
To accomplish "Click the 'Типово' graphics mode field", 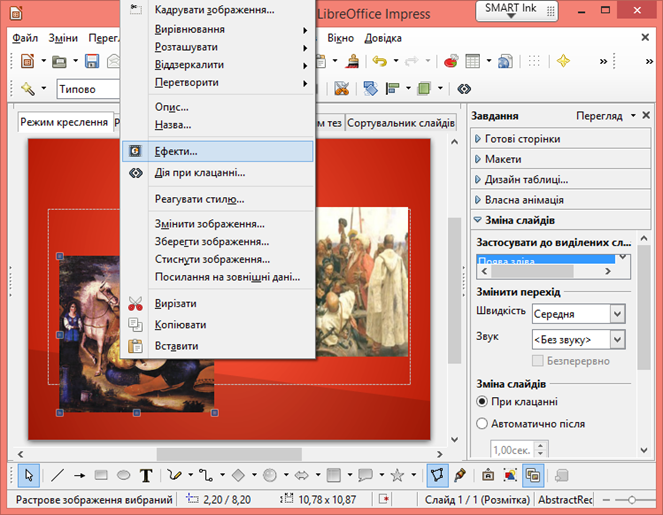I will click(89, 89).
